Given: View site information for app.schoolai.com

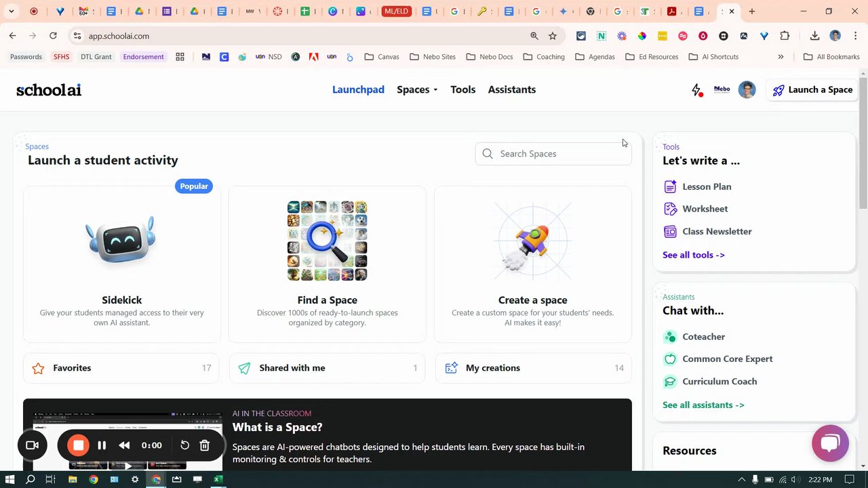Looking at the screenshot, I should (77, 36).
